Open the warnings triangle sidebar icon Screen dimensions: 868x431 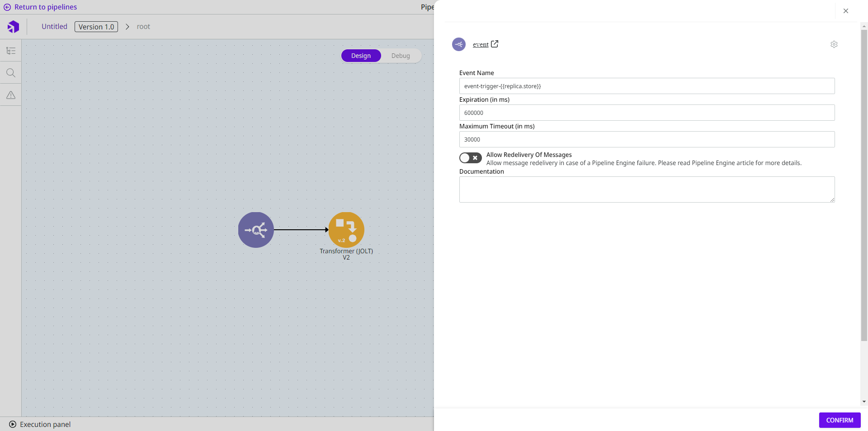[11, 95]
